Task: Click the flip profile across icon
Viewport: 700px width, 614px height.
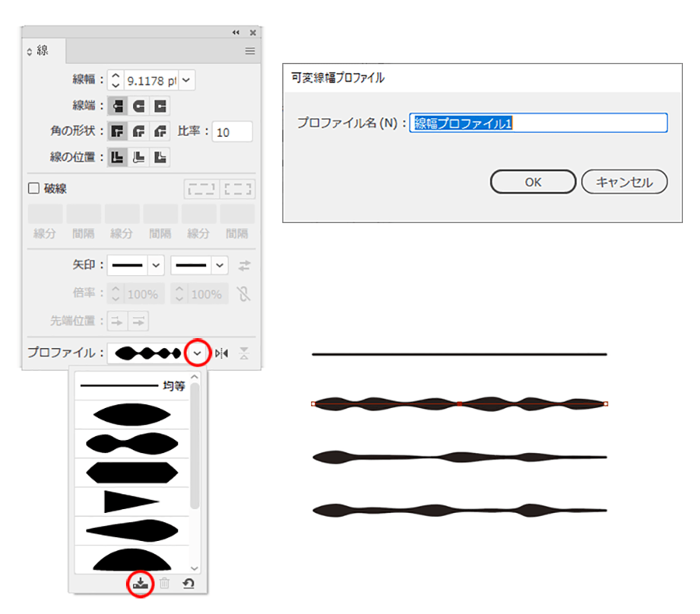Action: pos(243,354)
